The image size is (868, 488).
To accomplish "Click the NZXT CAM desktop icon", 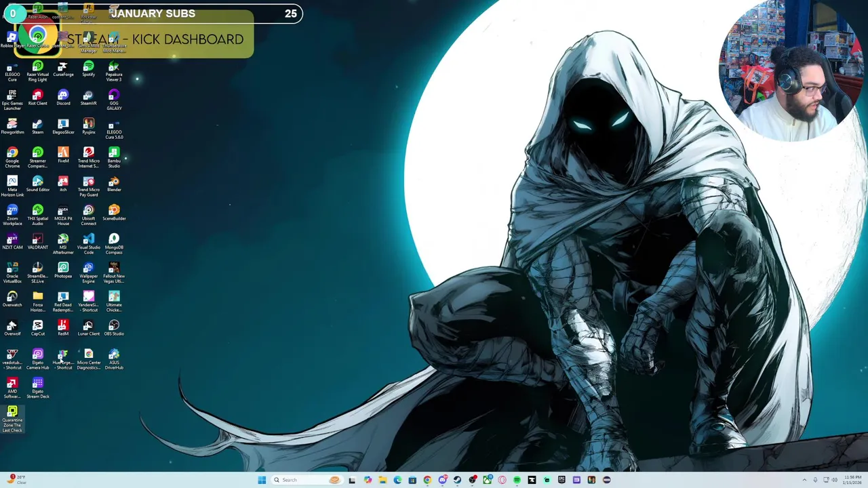I will point(12,242).
